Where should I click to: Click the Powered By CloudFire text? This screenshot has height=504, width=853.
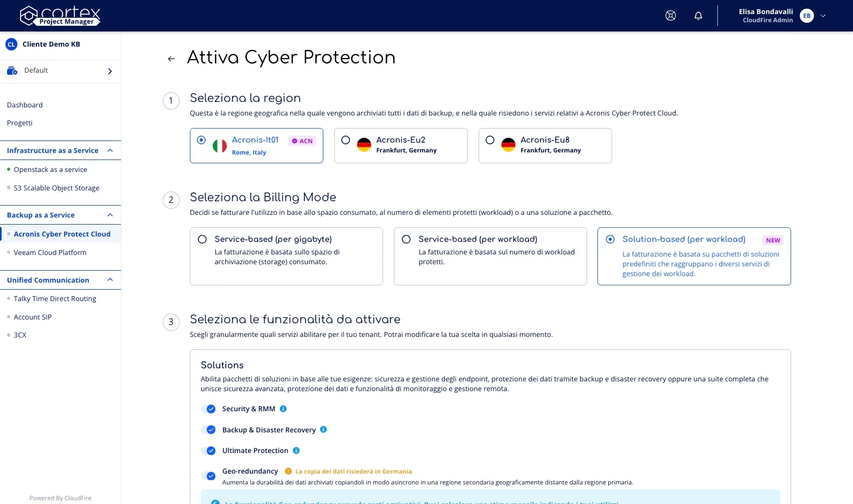60,498
